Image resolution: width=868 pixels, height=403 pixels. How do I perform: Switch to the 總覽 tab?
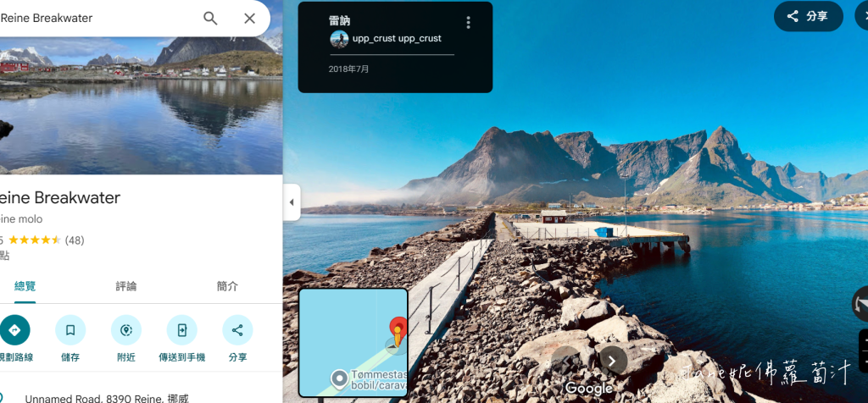[25, 286]
